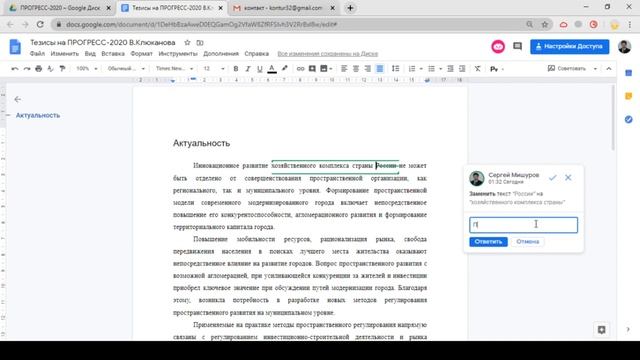The image size is (640, 360).
Task: Click the Ответить reply button
Action: coord(488,242)
